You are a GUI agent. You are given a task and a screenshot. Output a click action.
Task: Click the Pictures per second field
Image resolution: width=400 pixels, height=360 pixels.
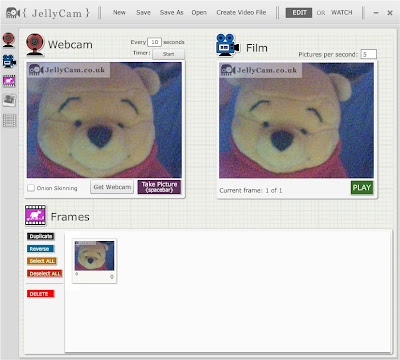click(x=369, y=54)
